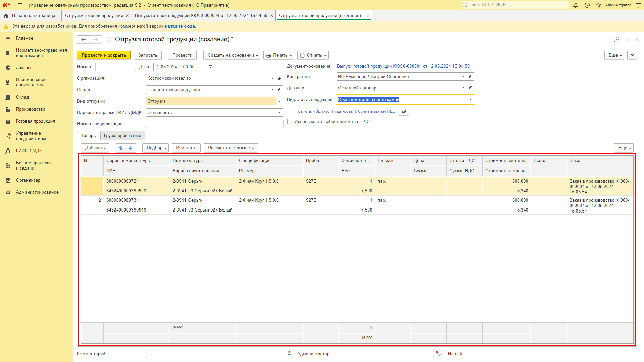Open Создать на основании dropdown
Screen dimensions: 644x362
[232, 55]
